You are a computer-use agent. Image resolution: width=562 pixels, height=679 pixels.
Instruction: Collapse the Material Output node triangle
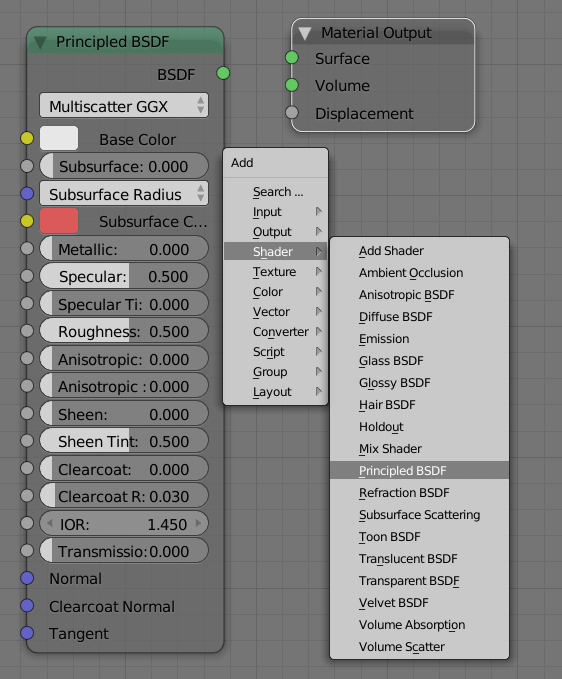pos(305,33)
